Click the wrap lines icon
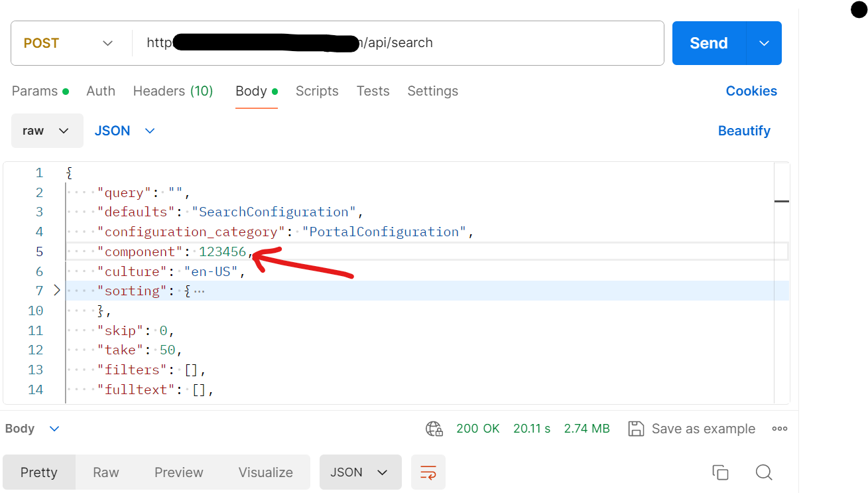868x493 pixels. pyautogui.click(x=428, y=472)
